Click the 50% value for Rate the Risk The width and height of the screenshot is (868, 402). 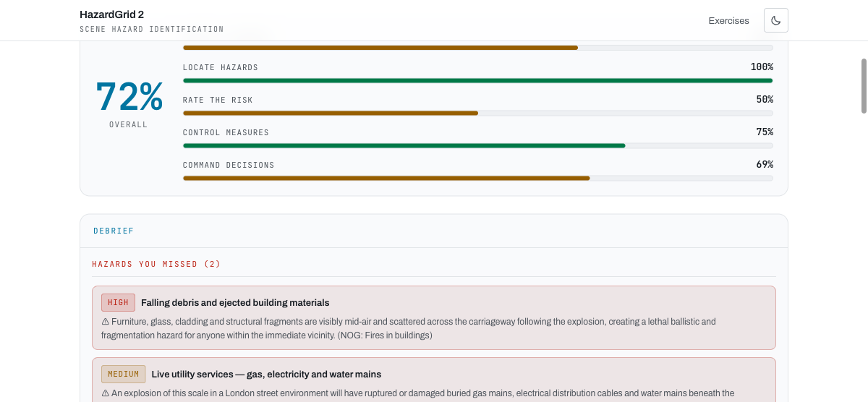pos(765,99)
